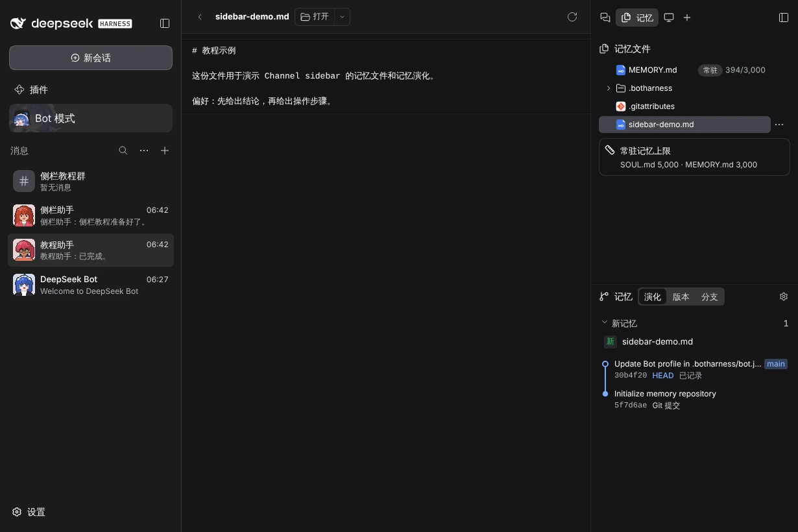This screenshot has width=798, height=532.
Task: Open 侧栏助手 conversation
Action: pos(91,215)
